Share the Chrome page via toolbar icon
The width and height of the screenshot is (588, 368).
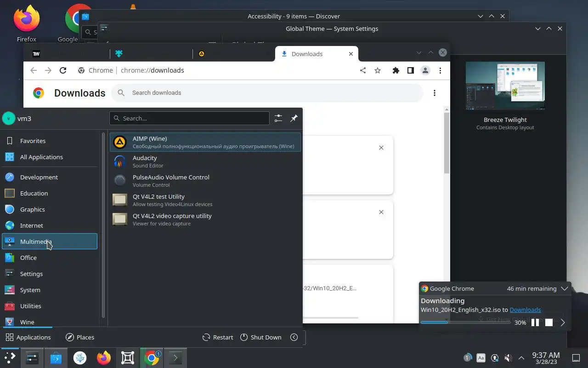pos(363,70)
